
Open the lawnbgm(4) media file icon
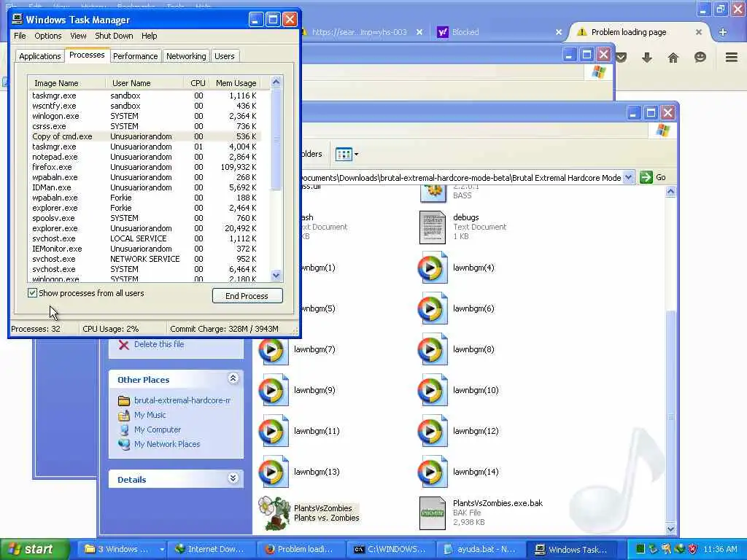point(432,268)
